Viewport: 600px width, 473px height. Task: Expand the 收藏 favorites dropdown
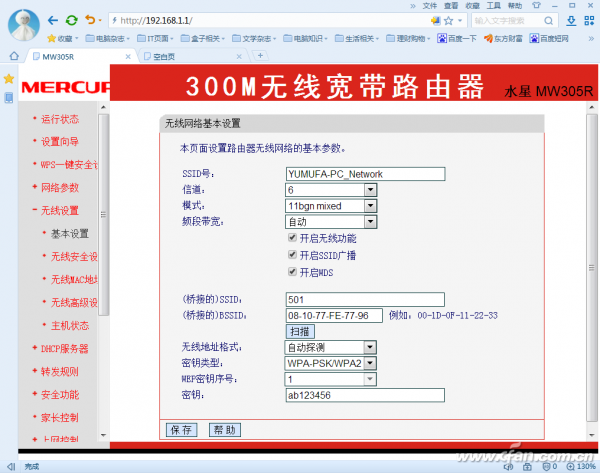(63, 38)
